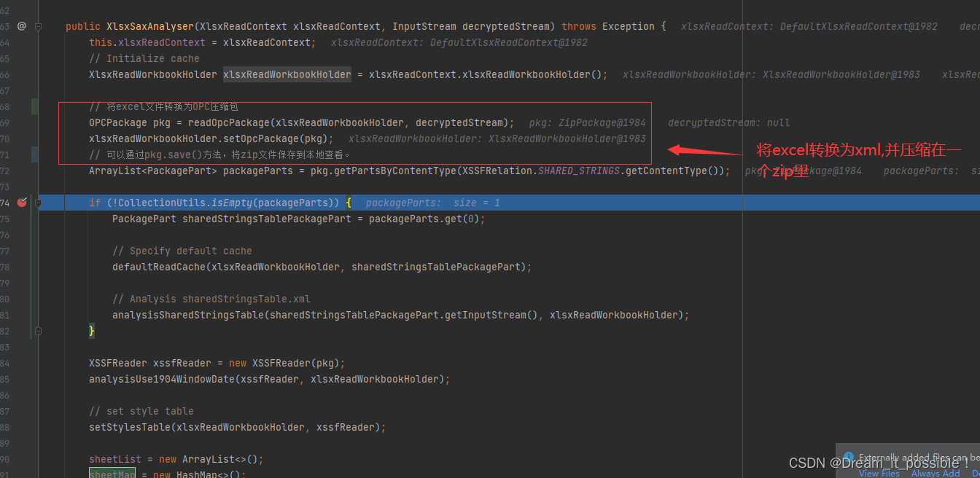This screenshot has height=478, width=980.
Task: Click the info icon in the notification bubble
Action: point(847,458)
